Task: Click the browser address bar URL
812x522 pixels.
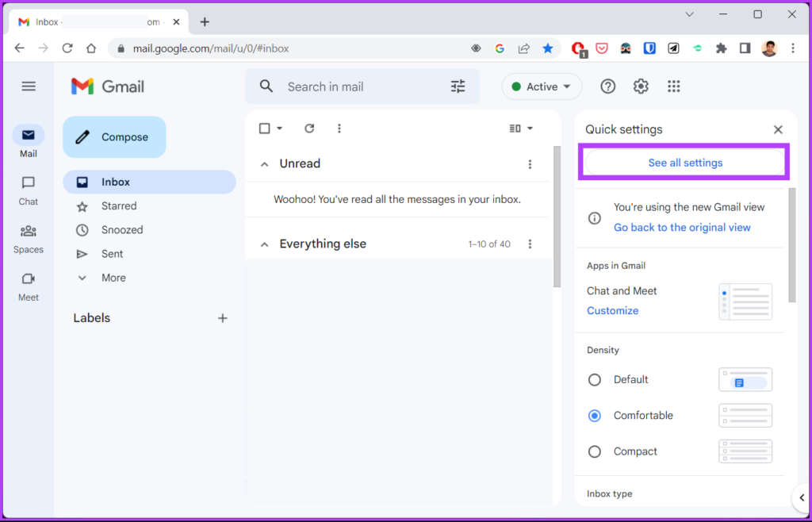Action: [x=211, y=48]
